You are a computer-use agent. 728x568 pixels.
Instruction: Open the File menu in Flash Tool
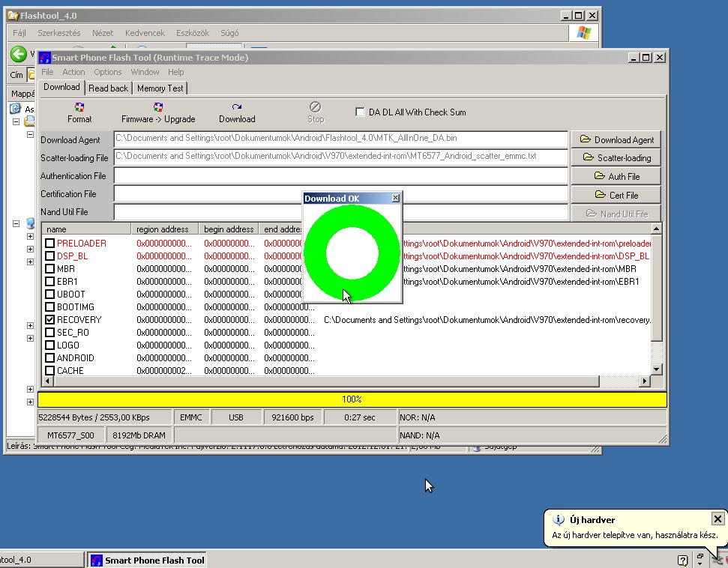click(47, 72)
